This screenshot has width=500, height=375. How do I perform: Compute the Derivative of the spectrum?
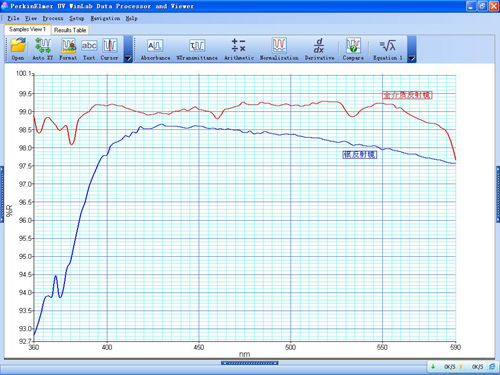coord(319,49)
